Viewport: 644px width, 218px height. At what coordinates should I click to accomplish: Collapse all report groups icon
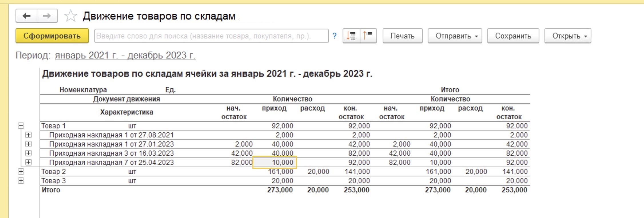(368, 36)
